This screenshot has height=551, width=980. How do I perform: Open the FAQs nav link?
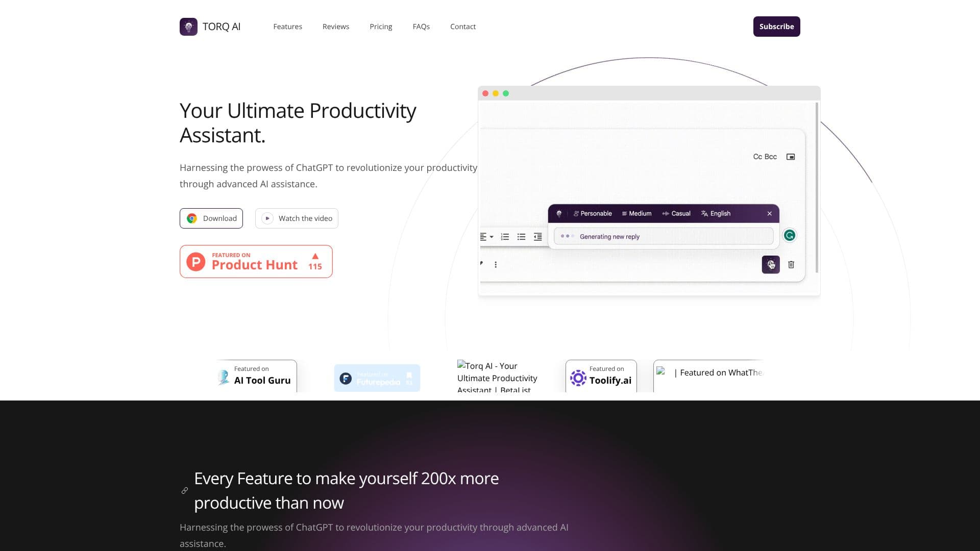point(421,27)
